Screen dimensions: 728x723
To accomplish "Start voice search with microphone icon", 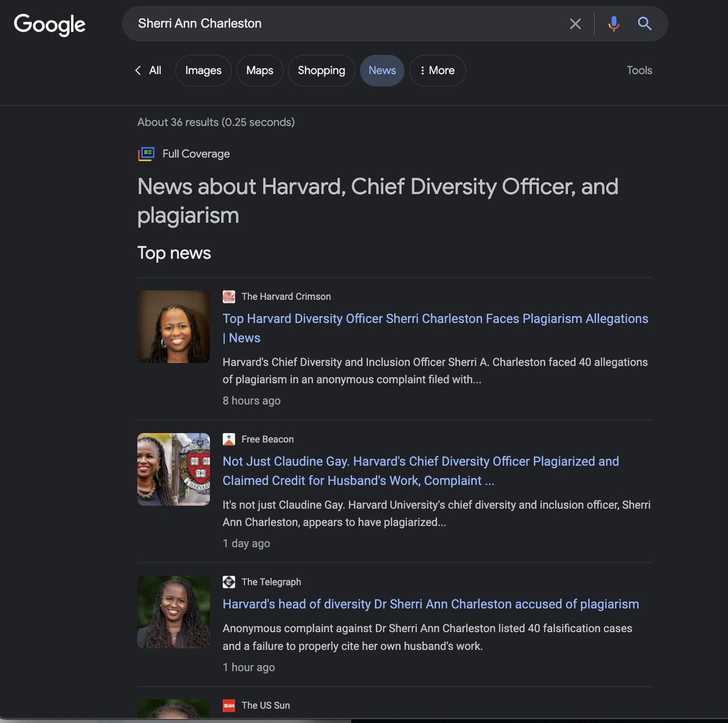I will [614, 24].
